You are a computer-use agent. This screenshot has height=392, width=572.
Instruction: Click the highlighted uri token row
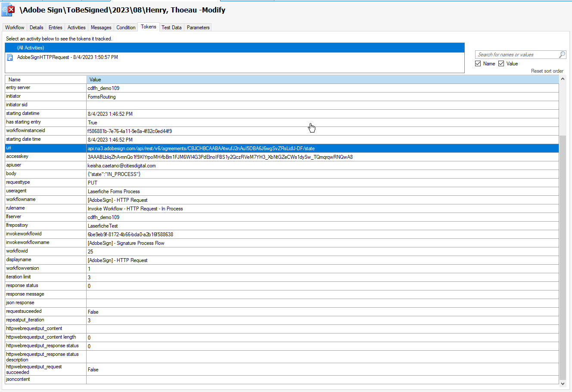coord(282,148)
